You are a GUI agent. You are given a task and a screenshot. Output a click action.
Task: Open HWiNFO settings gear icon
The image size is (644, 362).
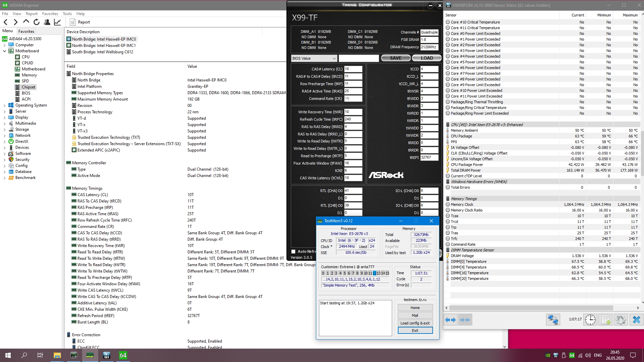621,320
